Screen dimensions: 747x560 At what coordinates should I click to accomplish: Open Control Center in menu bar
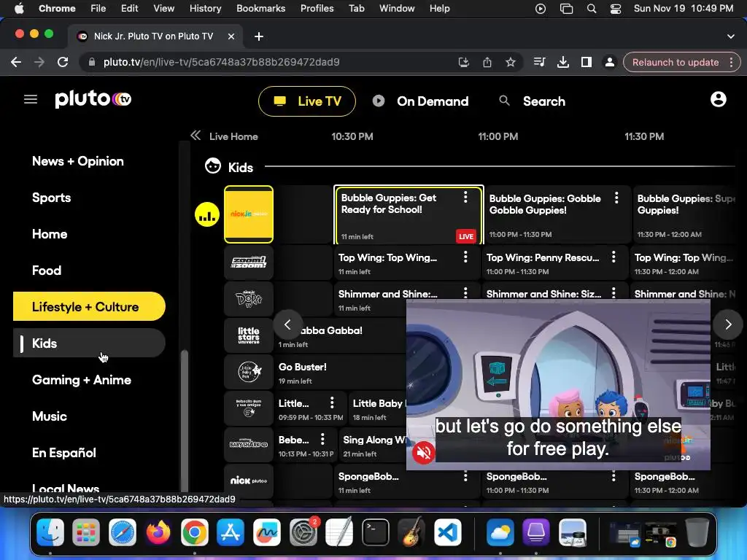[616, 8]
